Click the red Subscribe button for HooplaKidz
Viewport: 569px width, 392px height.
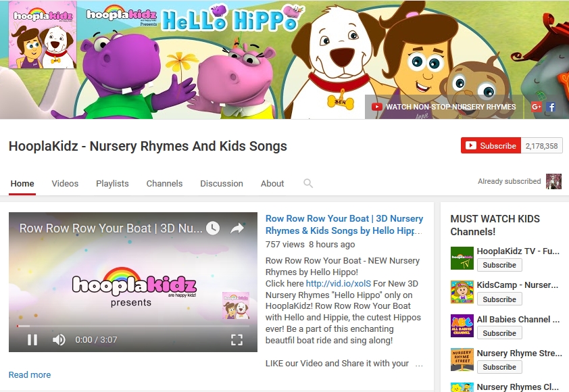(491, 145)
